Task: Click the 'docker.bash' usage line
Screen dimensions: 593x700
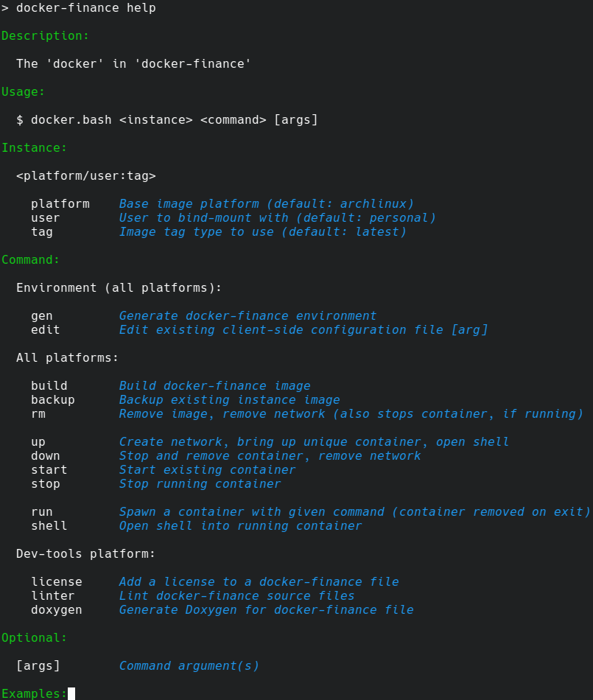Action: coord(166,119)
